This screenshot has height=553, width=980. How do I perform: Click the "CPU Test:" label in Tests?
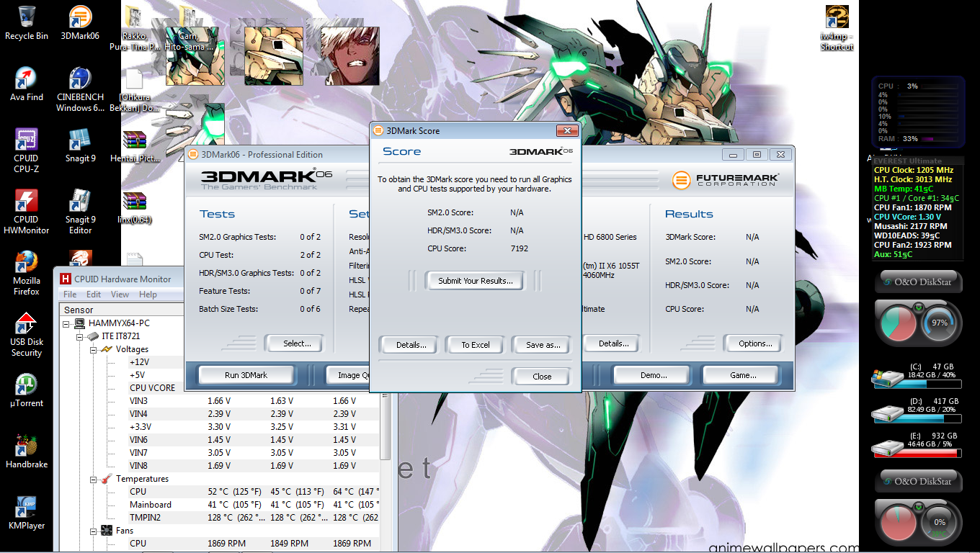tap(216, 255)
